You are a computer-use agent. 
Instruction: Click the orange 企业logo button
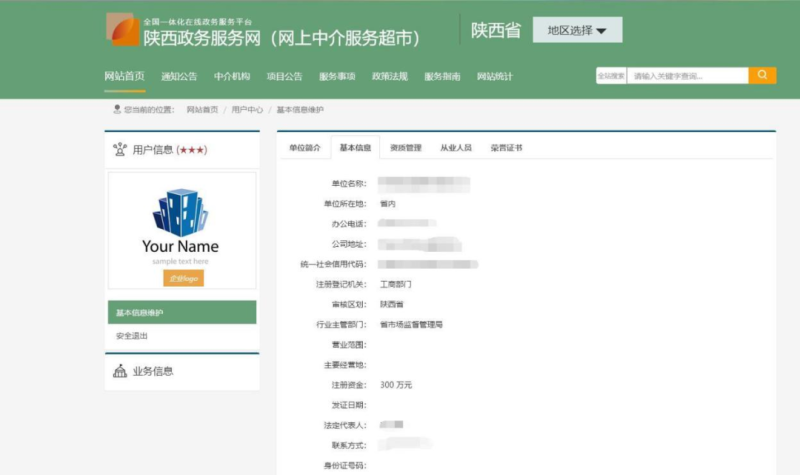click(183, 278)
